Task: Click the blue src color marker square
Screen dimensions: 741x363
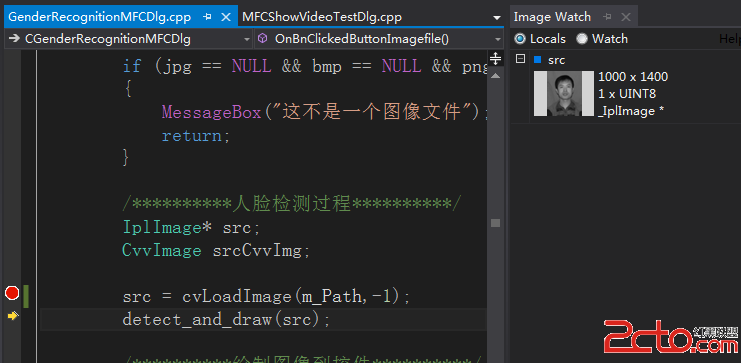Action: (x=537, y=60)
